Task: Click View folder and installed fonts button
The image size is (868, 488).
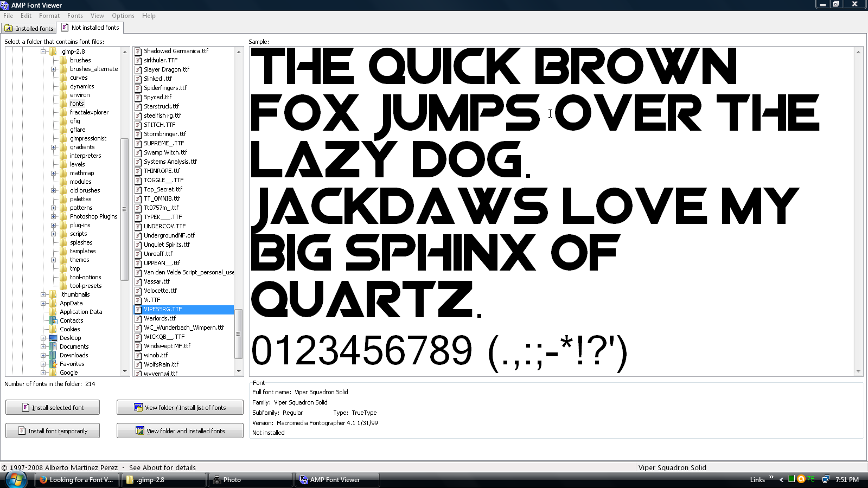Action: tap(180, 431)
